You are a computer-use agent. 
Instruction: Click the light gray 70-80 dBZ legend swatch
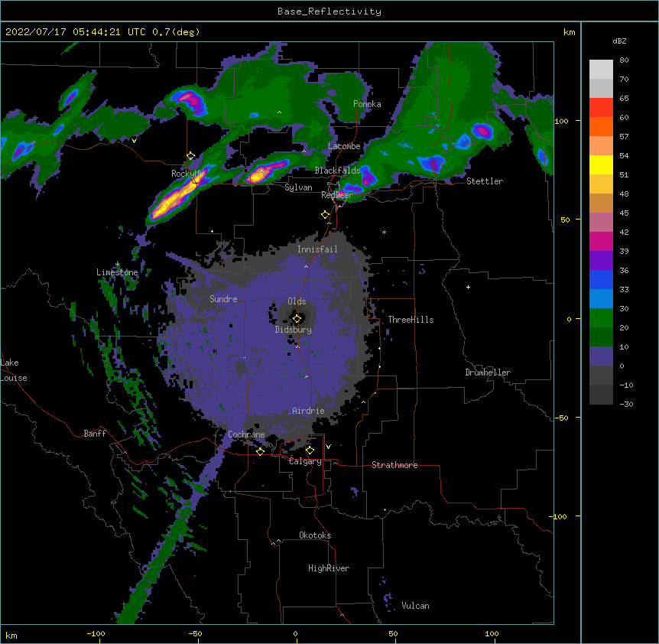pyautogui.click(x=601, y=70)
